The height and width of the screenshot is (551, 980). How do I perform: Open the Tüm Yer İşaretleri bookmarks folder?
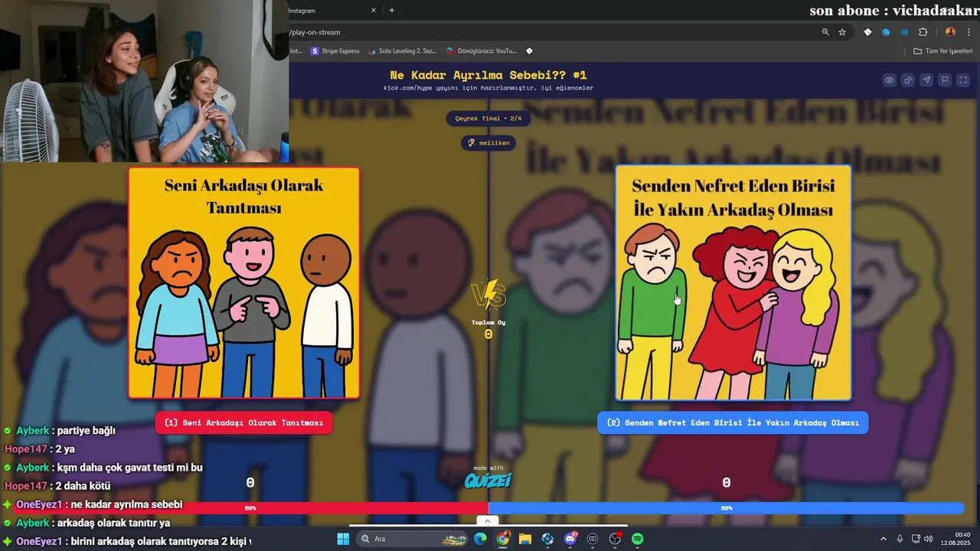(x=942, y=51)
